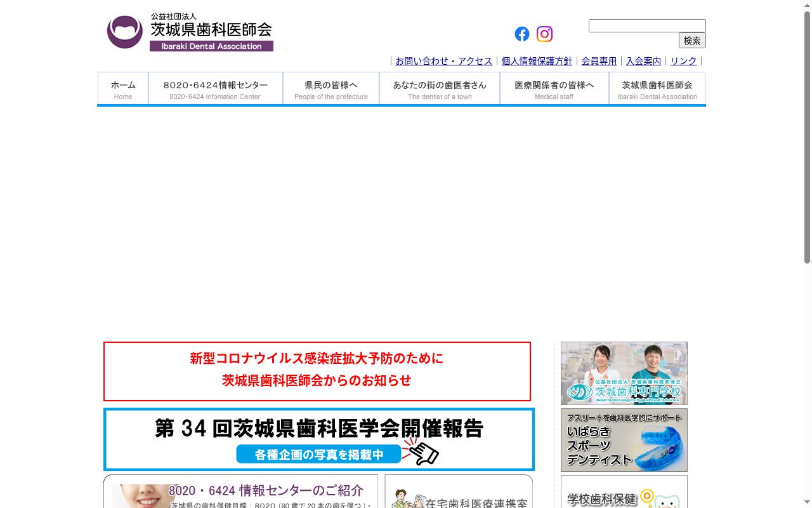
Task: Open リンク link in header
Action: point(683,61)
